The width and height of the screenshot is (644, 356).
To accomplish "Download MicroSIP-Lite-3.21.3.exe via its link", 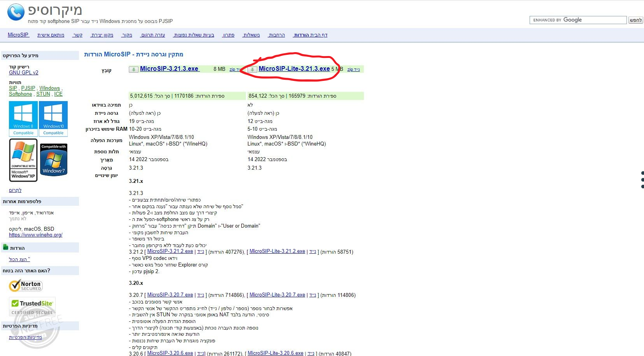I will (x=294, y=69).
